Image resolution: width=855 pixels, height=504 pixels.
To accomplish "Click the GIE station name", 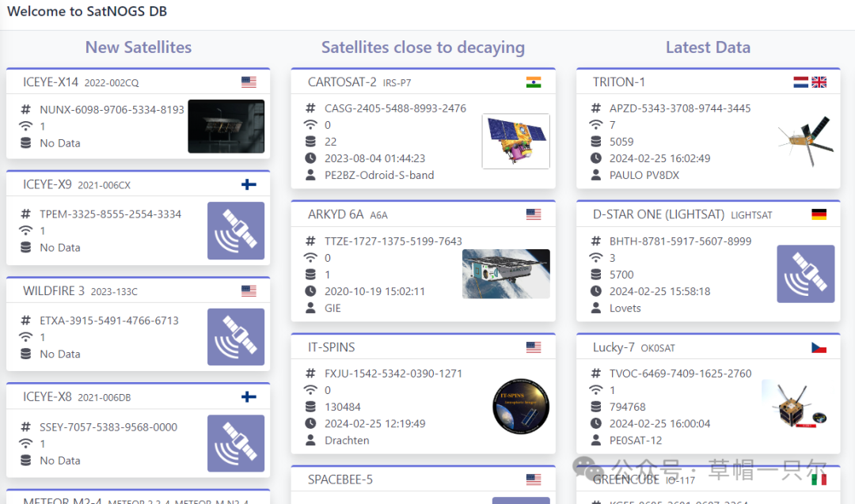I will coord(332,309).
